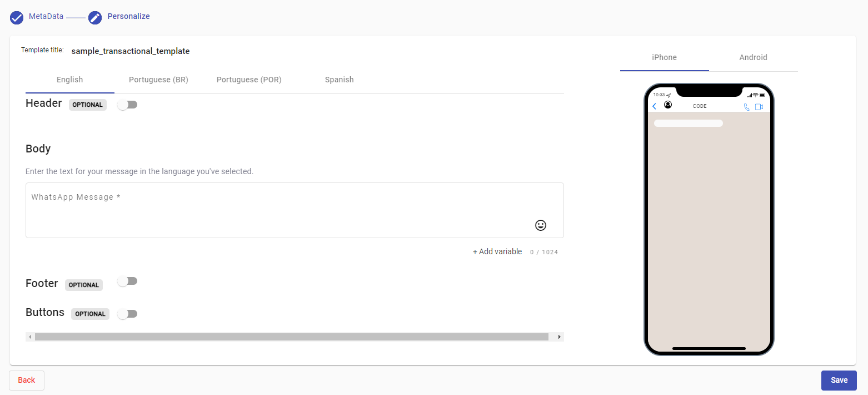Click the CODE title in phone preview

700,106
